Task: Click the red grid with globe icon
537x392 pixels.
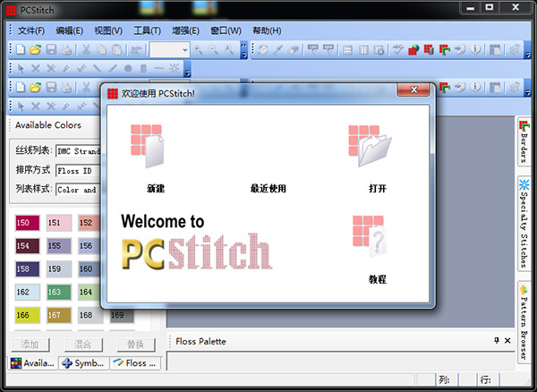Action: pyautogui.click(x=413, y=50)
